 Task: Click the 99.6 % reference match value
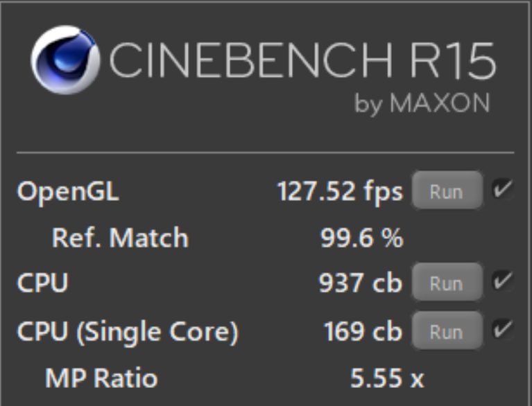click(361, 238)
